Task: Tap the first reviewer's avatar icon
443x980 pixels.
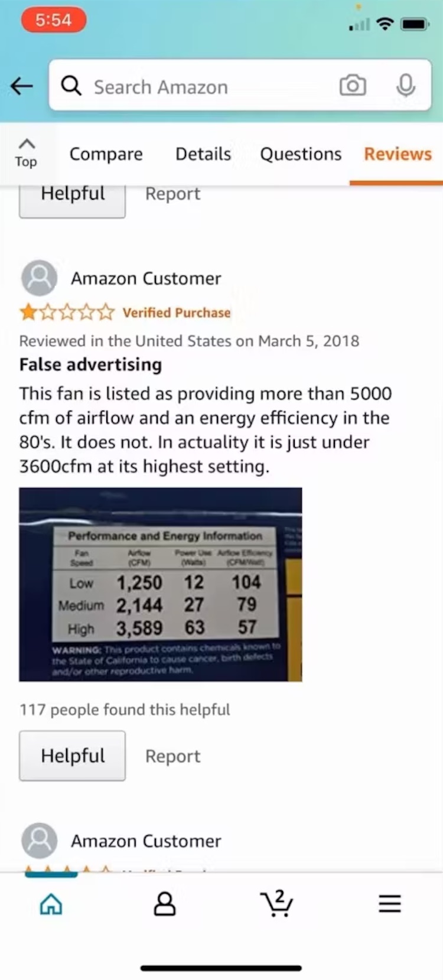Action: [x=40, y=278]
